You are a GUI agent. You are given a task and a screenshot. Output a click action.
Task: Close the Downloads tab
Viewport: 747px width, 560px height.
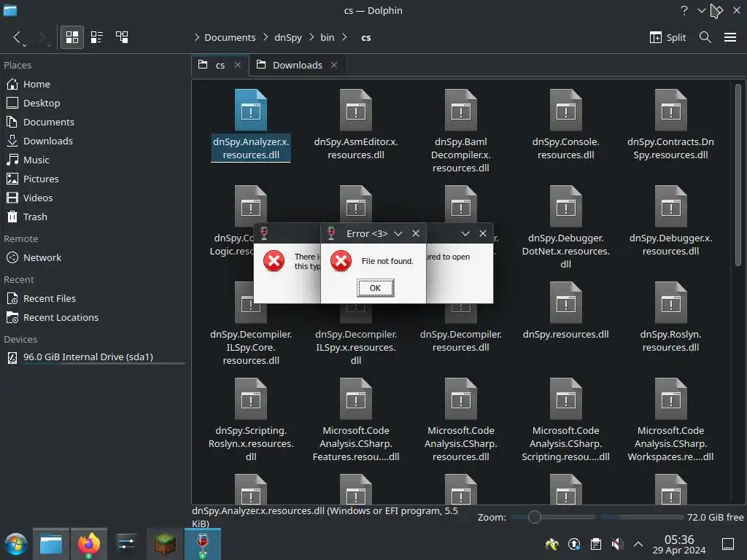tap(334, 65)
